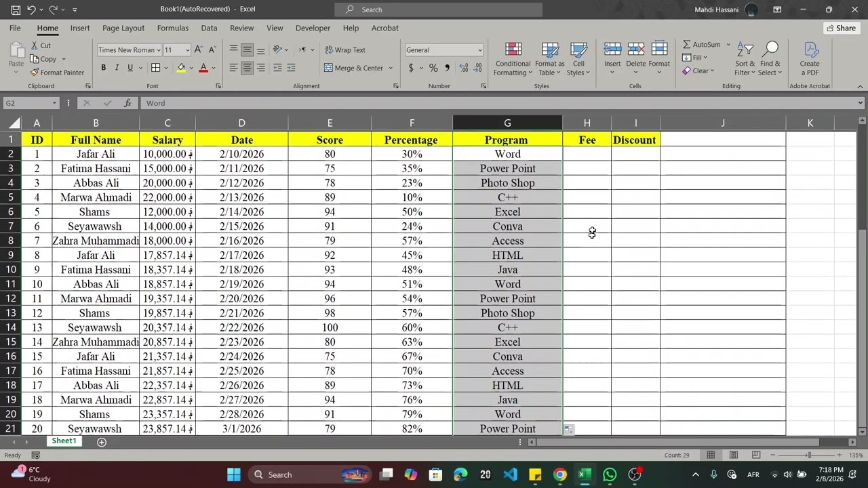
Task: Decrease font size with the smaller A
Action: coord(212,49)
